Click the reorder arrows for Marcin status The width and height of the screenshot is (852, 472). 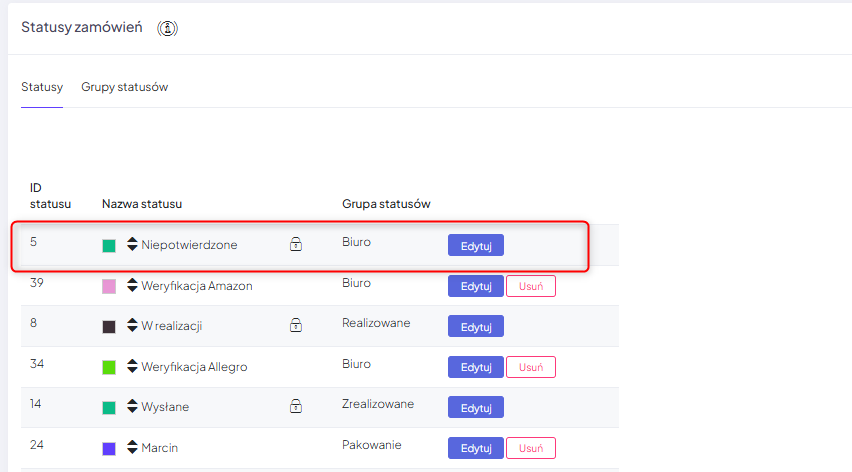click(x=132, y=448)
